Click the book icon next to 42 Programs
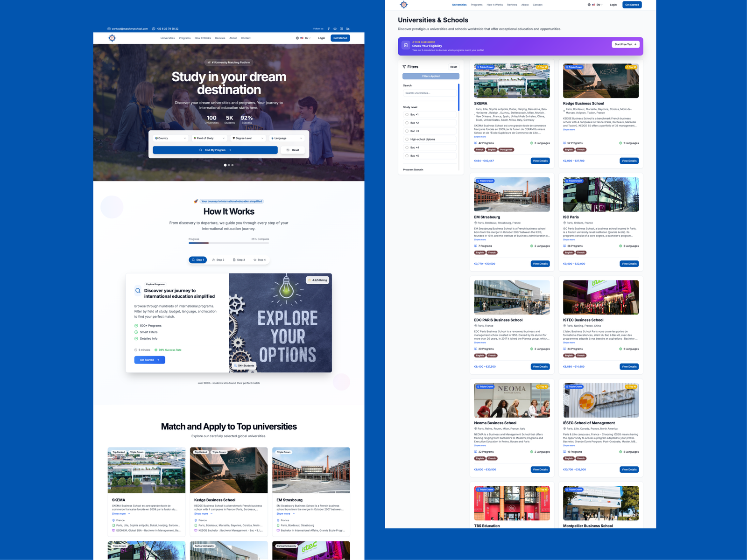This screenshot has height=560, width=747. [x=476, y=143]
